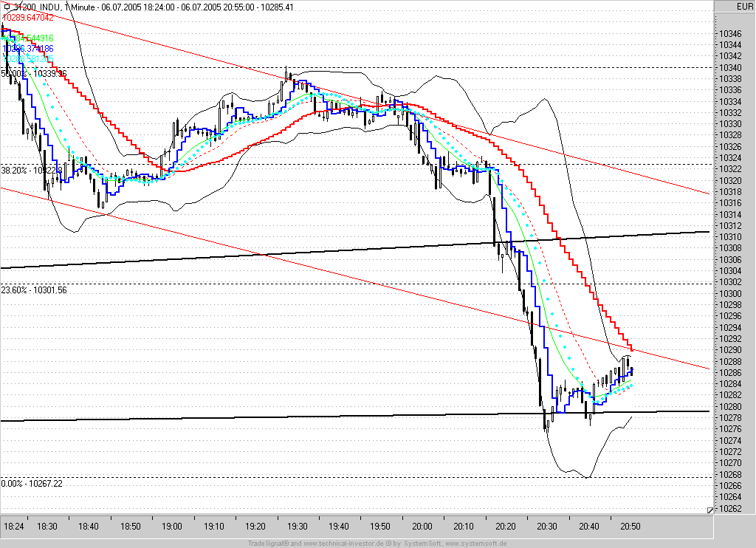Click the 20:30 time axis label

(547, 527)
